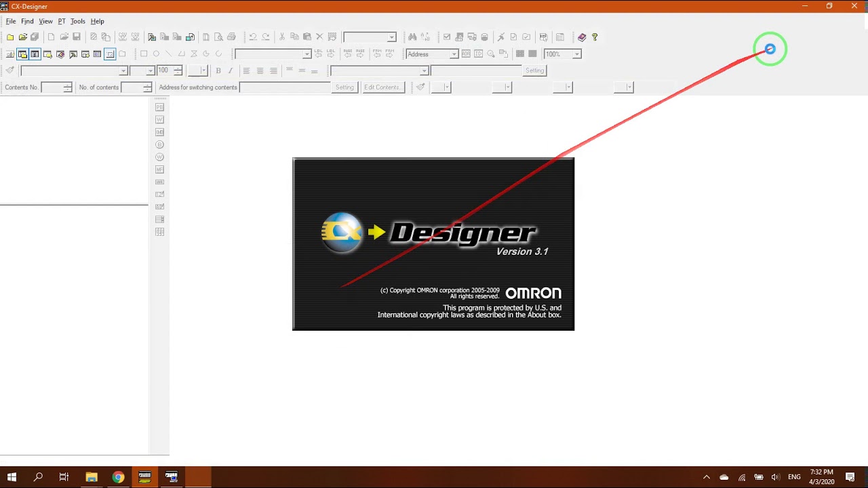This screenshot has height=488, width=868.
Task: Click the Contents No. spinner field
Action: tap(56, 87)
